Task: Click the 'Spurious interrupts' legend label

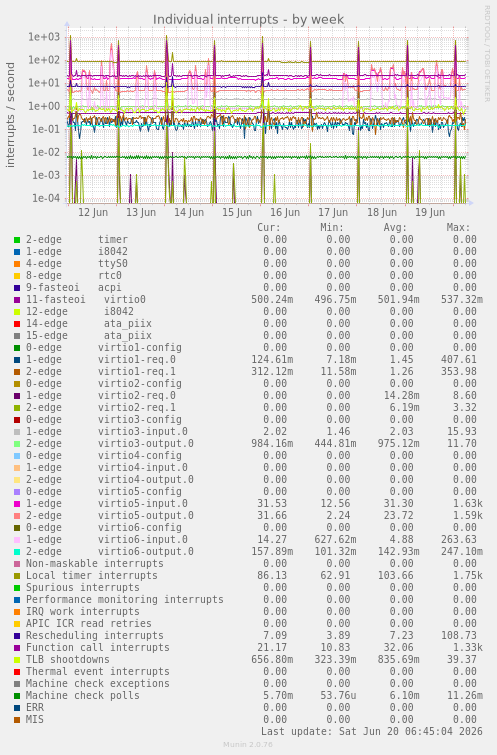Action: pyautogui.click(x=83, y=587)
